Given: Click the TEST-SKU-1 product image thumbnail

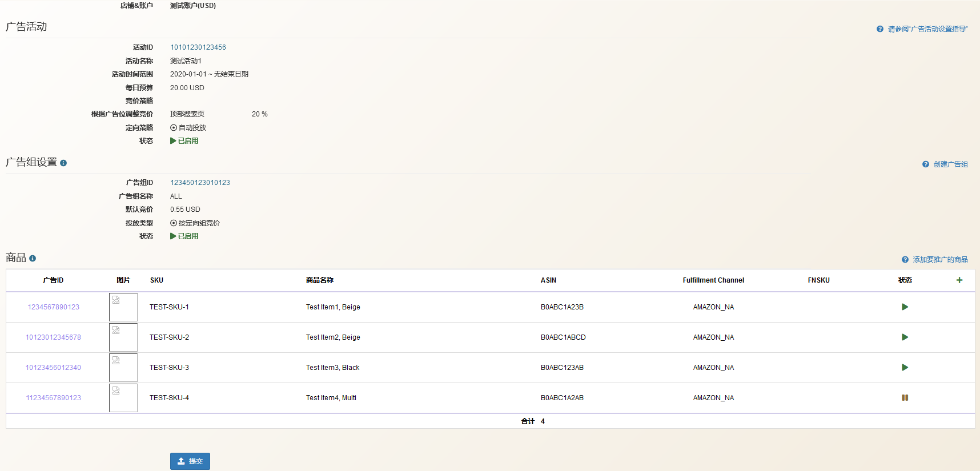Looking at the screenshot, I should [x=123, y=307].
